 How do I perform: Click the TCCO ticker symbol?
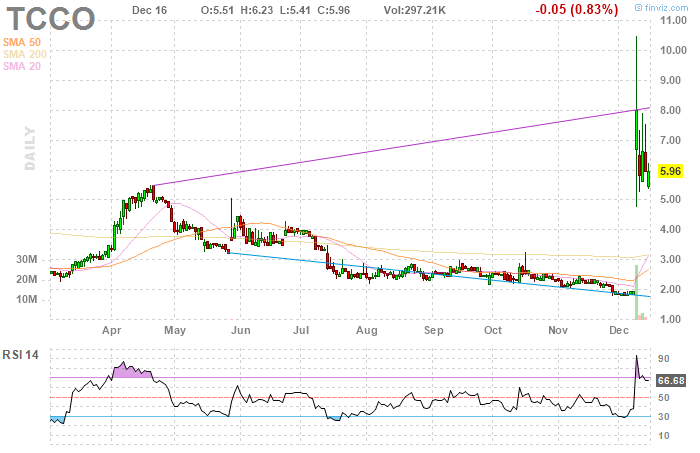click(x=55, y=18)
